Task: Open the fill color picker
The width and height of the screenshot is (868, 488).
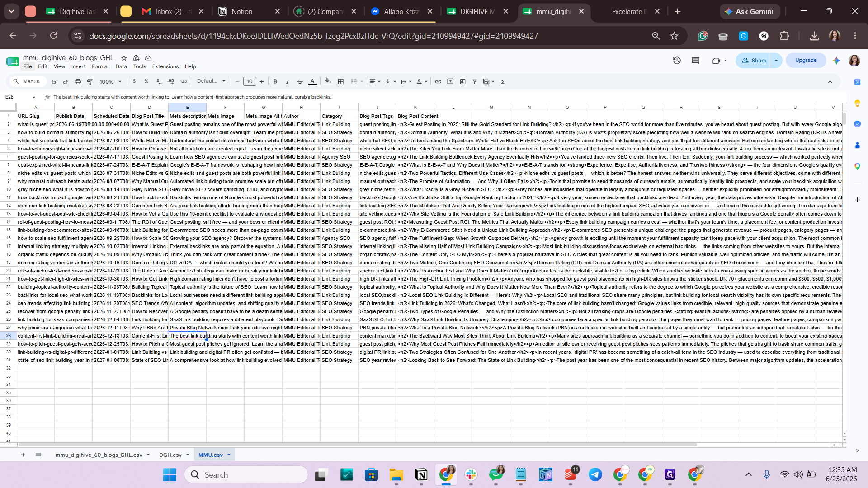Action: point(328,81)
